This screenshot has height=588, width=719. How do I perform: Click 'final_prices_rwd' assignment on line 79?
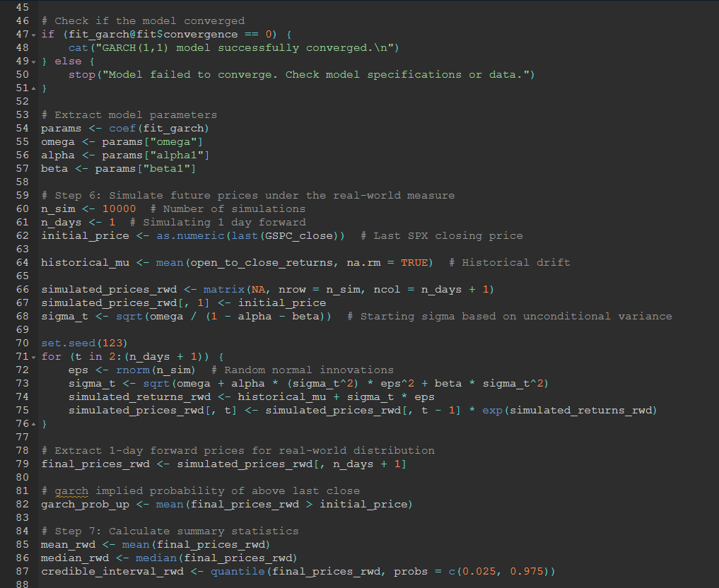tap(95, 464)
